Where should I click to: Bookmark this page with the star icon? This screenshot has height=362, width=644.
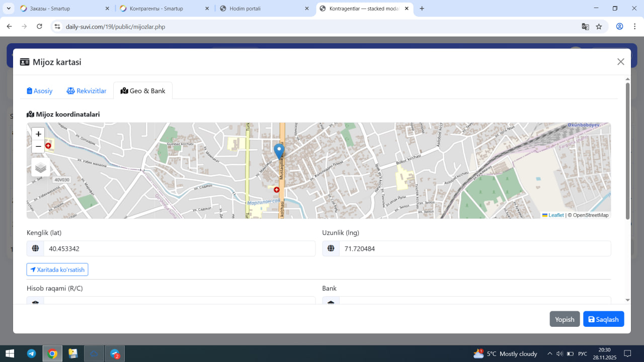[599, 27]
